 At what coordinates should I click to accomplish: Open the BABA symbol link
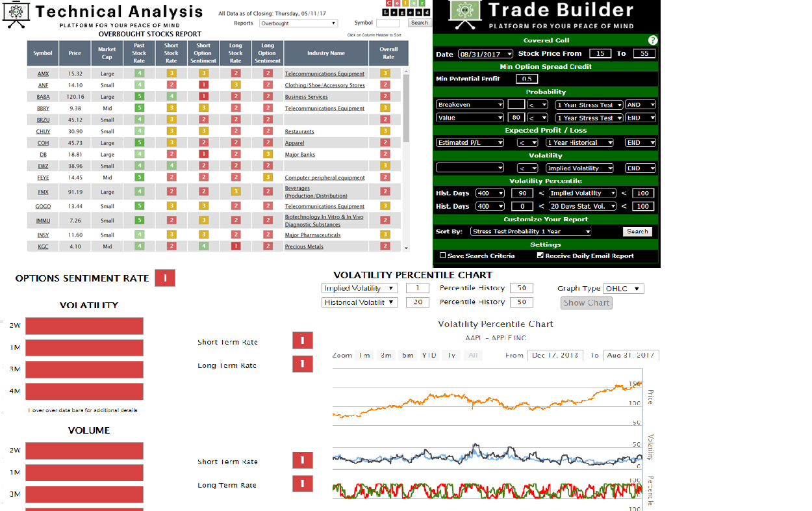[43, 97]
